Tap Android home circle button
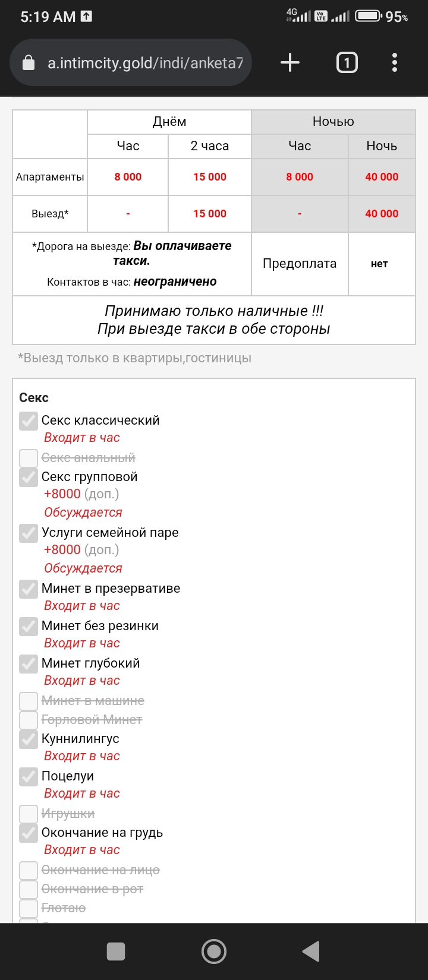The height and width of the screenshot is (980, 428). coord(214,951)
